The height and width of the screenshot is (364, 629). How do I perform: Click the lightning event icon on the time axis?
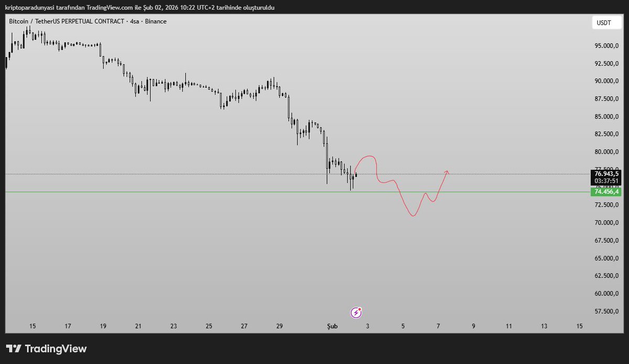point(356,313)
